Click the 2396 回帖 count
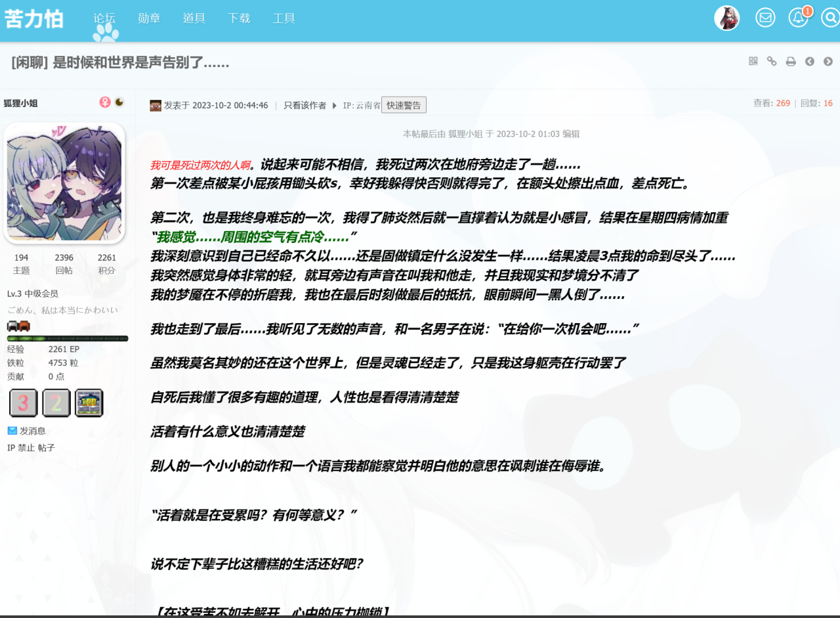Image resolution: width=840 pixels, height=618 pixels. point(64,264)
